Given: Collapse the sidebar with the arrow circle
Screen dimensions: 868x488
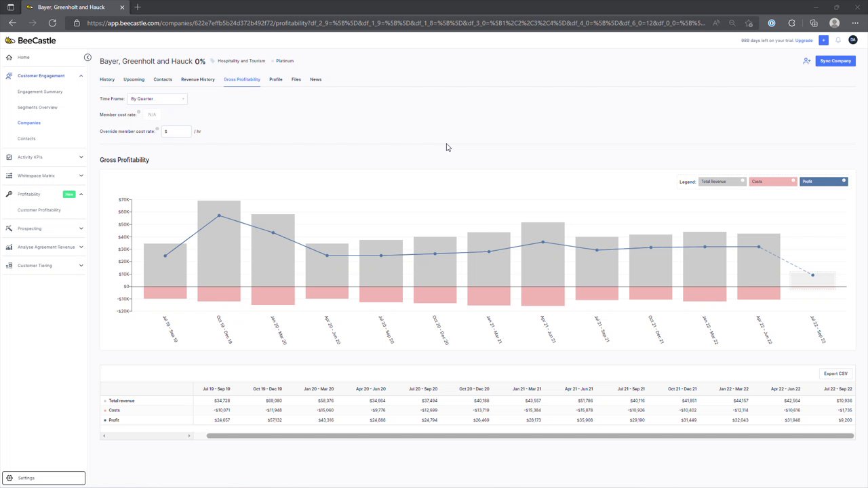Looking at the screenshot, I should 87,58.
